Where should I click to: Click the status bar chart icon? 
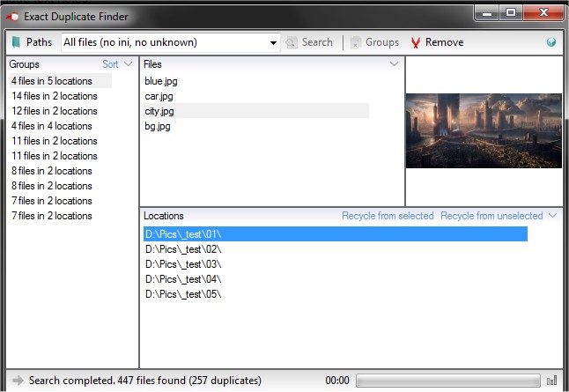552,381
